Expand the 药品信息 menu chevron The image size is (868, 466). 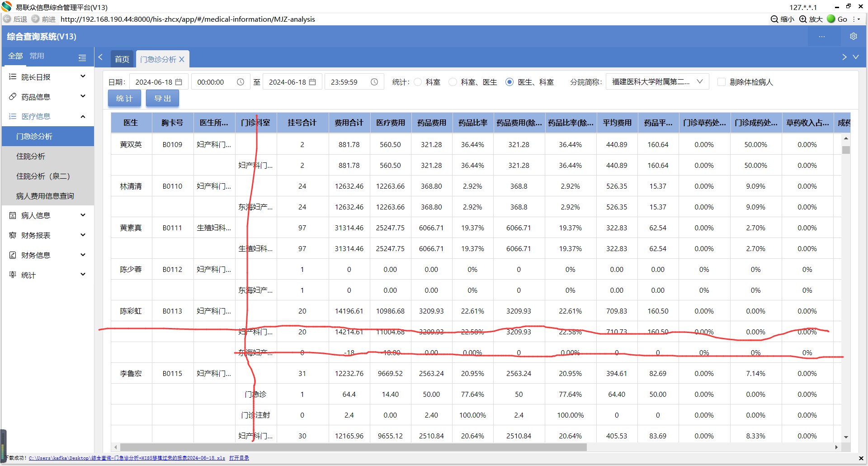83,96
